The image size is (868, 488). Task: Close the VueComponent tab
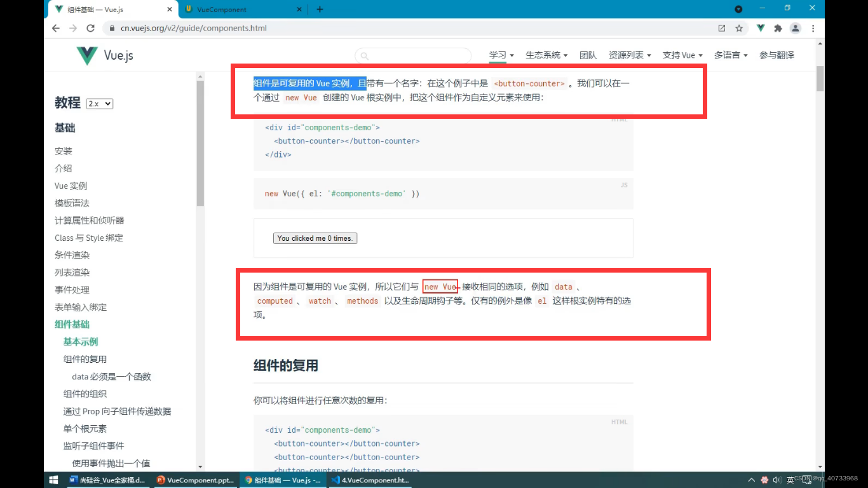click(300, 10)
